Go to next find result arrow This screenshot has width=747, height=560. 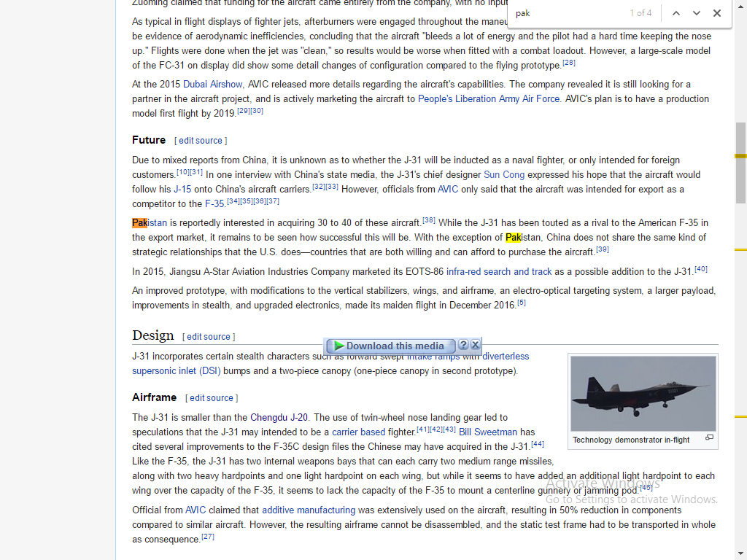point(696,13)
